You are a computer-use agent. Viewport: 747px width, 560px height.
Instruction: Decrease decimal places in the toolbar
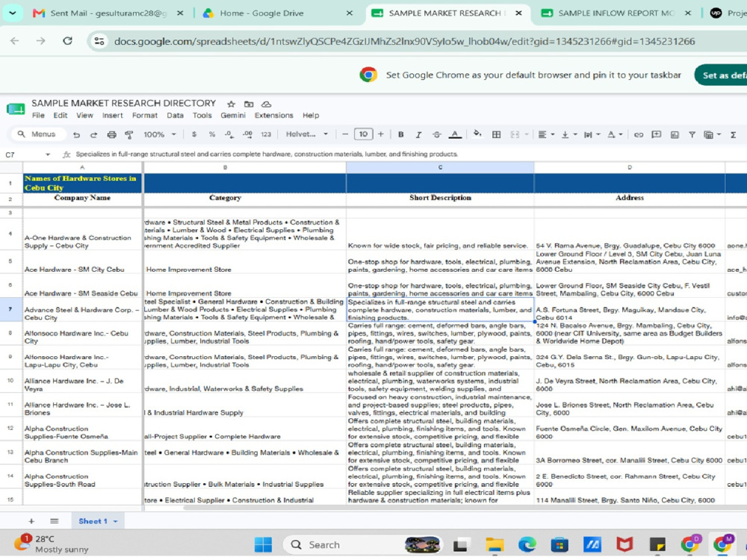pyautogui.click(x=229, y=134)
